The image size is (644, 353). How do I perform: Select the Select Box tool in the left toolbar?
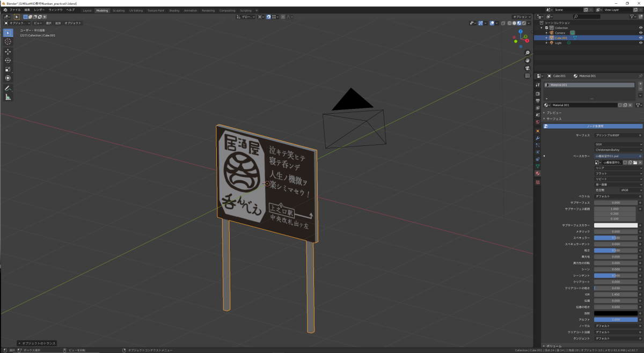(8, 33)
